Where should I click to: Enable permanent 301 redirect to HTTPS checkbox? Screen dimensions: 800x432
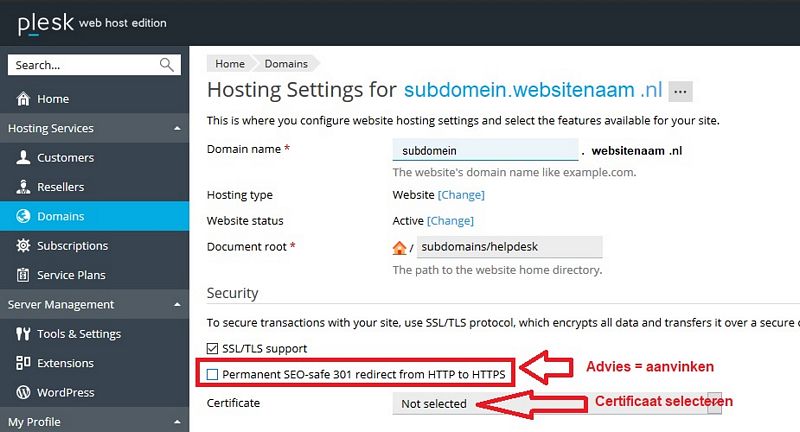coord(212,374)
